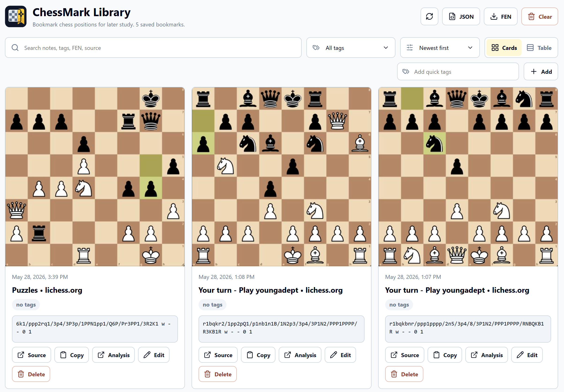Click the sliders icon in sort dropdown
Viewport: 564px width, 392px height.
(410, 48)
